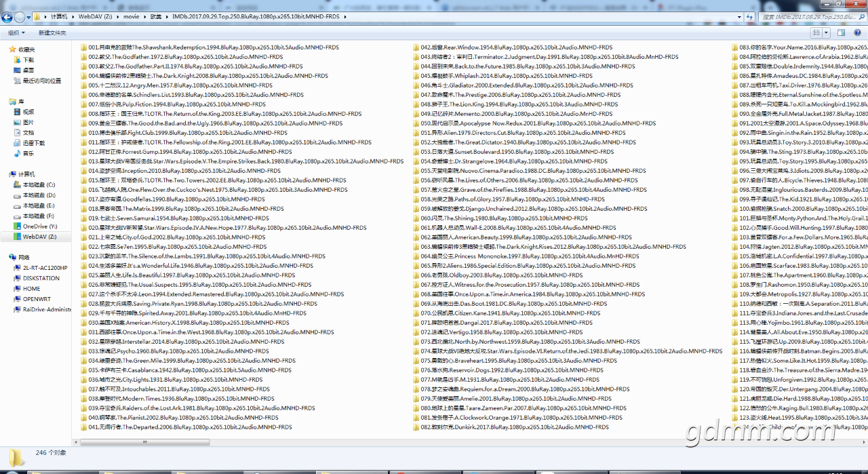
Task: Click folder icon of 087 Taxi.Driver.1976
Action: click(734, 85)
